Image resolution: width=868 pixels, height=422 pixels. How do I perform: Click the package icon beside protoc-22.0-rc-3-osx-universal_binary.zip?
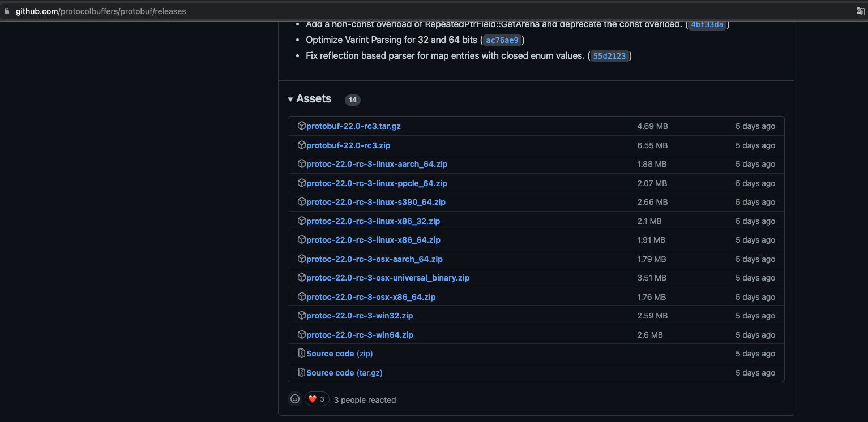coord(301,278)
